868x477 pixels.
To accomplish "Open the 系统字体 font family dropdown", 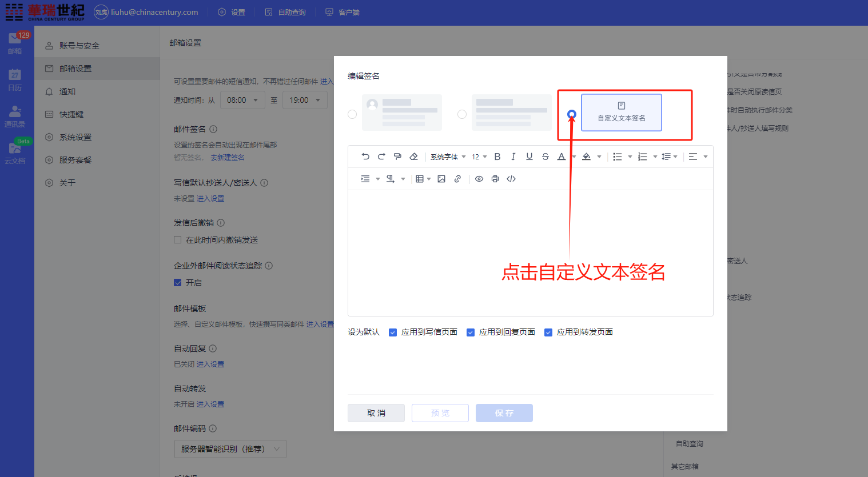I will coord(448,157).
